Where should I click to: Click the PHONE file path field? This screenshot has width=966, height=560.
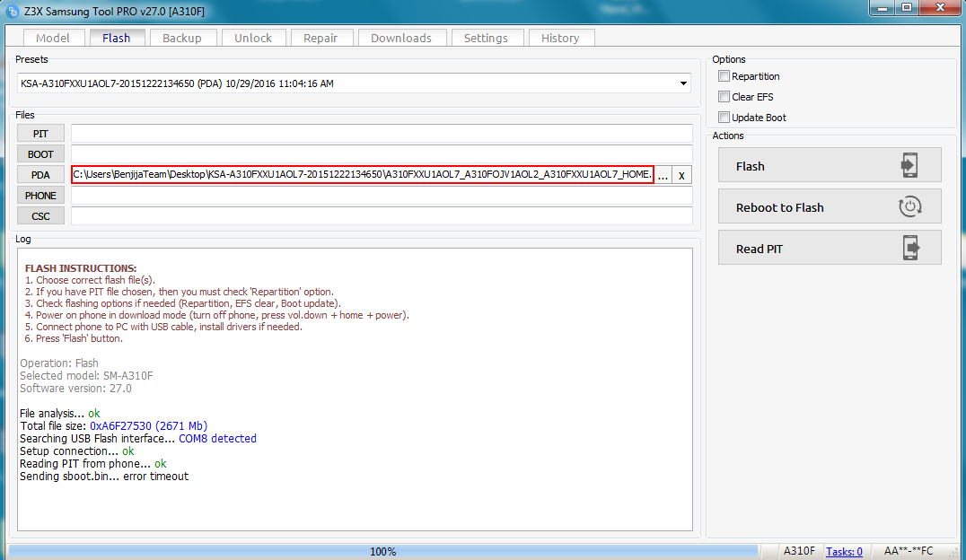[382, 196]
